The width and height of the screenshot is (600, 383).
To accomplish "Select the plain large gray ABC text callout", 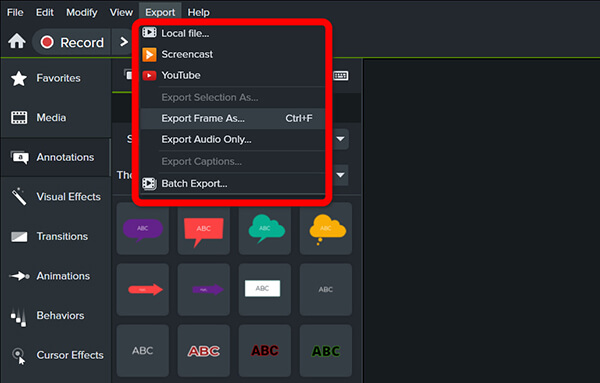I will pos(143,350).
